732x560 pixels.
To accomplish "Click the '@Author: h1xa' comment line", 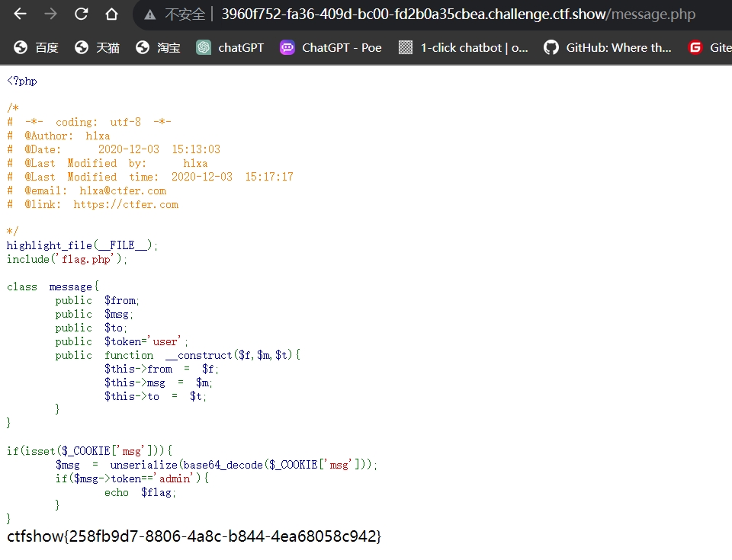I will coord(59,136).
